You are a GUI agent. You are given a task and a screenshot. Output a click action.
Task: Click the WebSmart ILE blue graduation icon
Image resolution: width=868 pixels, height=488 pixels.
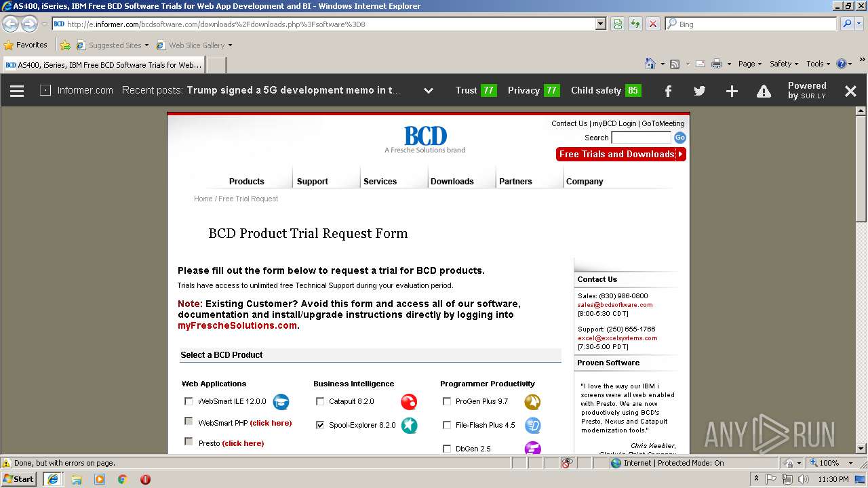tap(281, 402)
